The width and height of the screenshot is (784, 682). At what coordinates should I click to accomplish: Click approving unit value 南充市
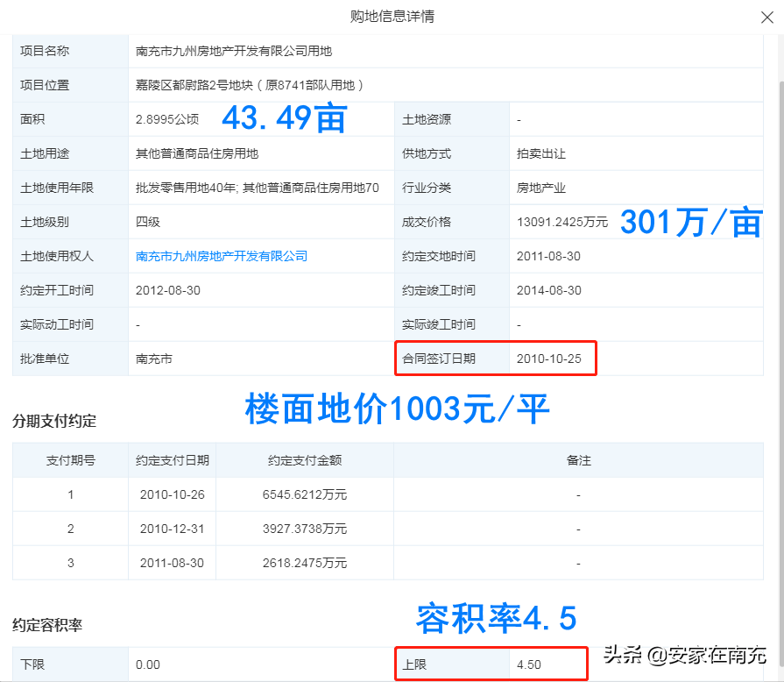tap(154, 359)
